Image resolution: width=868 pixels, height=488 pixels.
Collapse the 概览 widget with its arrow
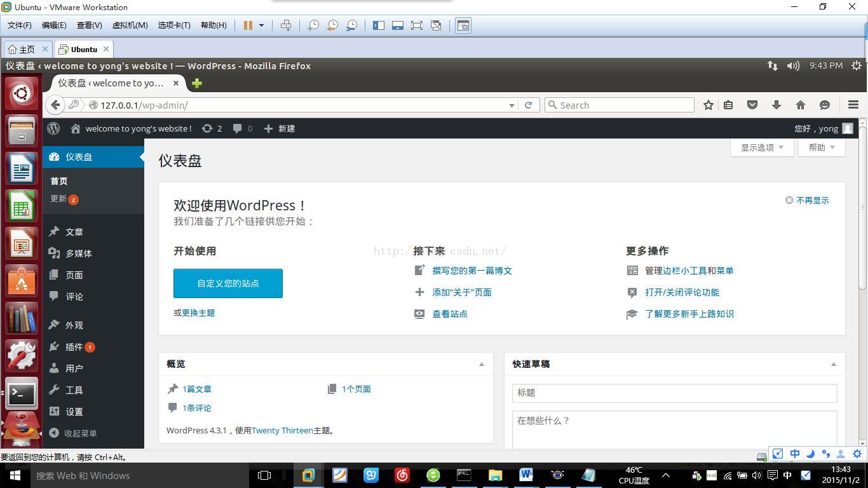pyautogui.click(x=482, y=364)
